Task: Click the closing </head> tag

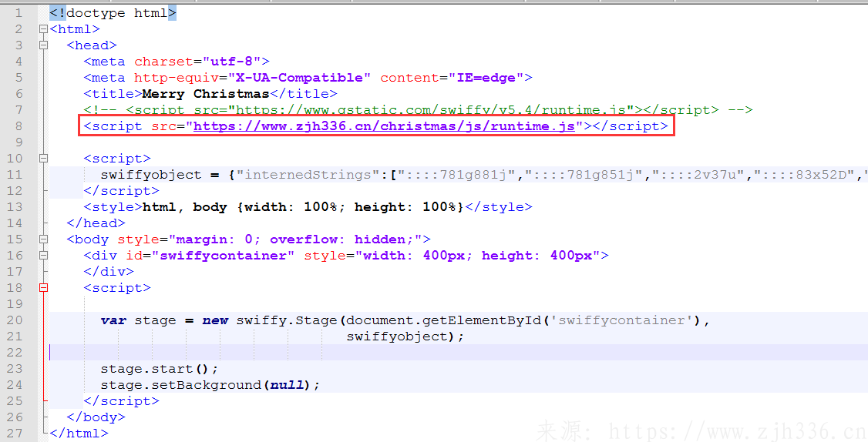Action: click(x=96, y=223)
